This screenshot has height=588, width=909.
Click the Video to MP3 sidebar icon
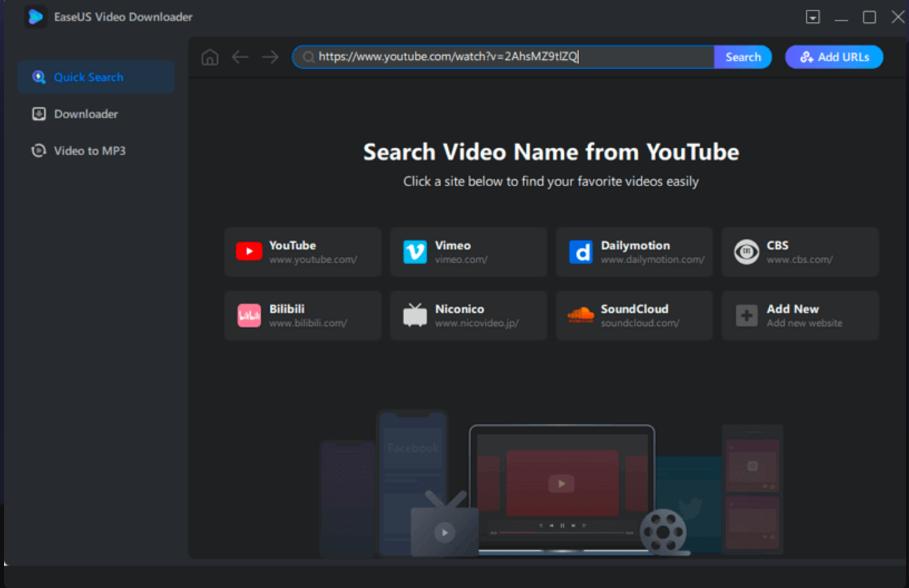click(39, 150)
